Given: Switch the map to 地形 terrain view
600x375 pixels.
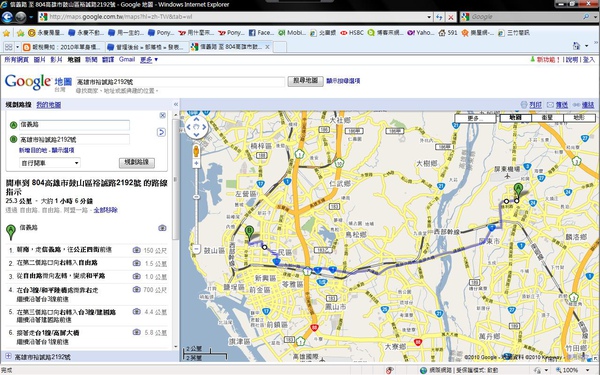Looking at the screenshot, I should tap(579, 118).
